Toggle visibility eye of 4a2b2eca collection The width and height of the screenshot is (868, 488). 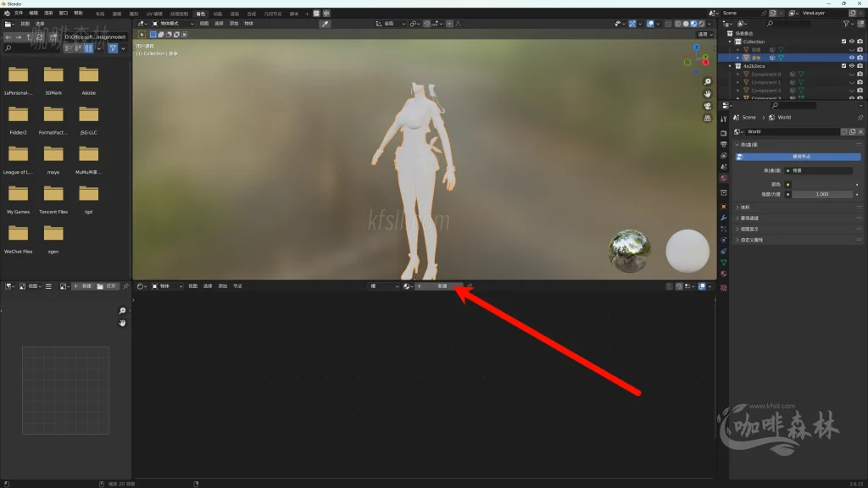pyautogui.click(x=852, y=66)
